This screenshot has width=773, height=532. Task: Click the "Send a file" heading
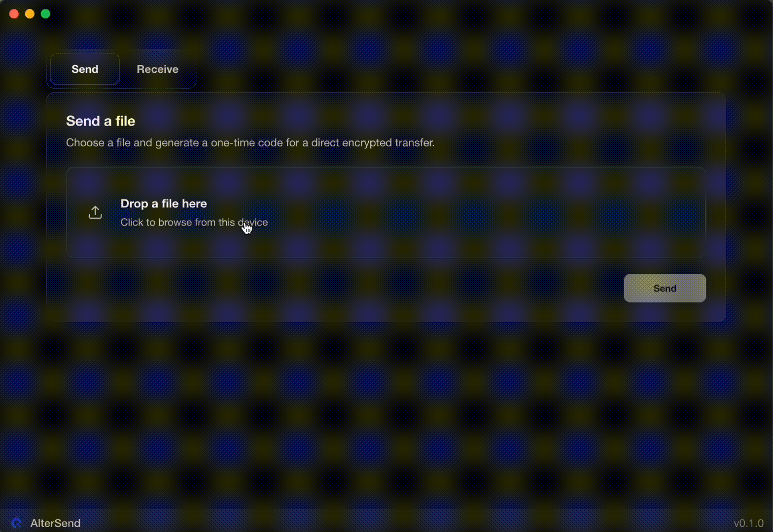(x=101, y=121)
